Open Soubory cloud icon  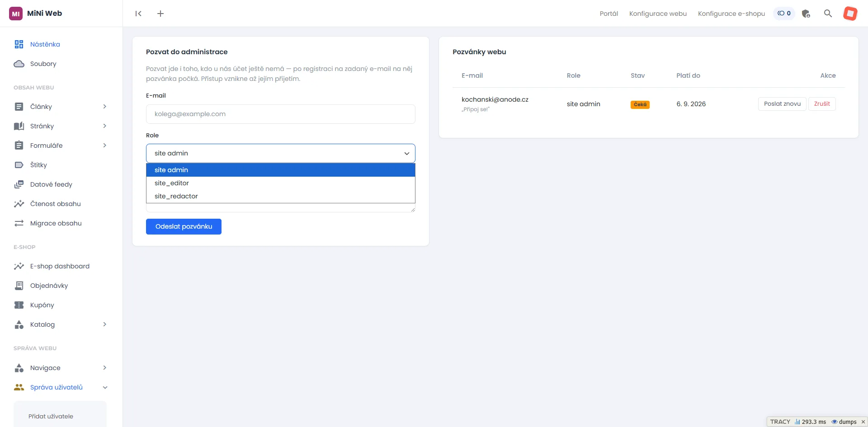click(x=19, y=64)
